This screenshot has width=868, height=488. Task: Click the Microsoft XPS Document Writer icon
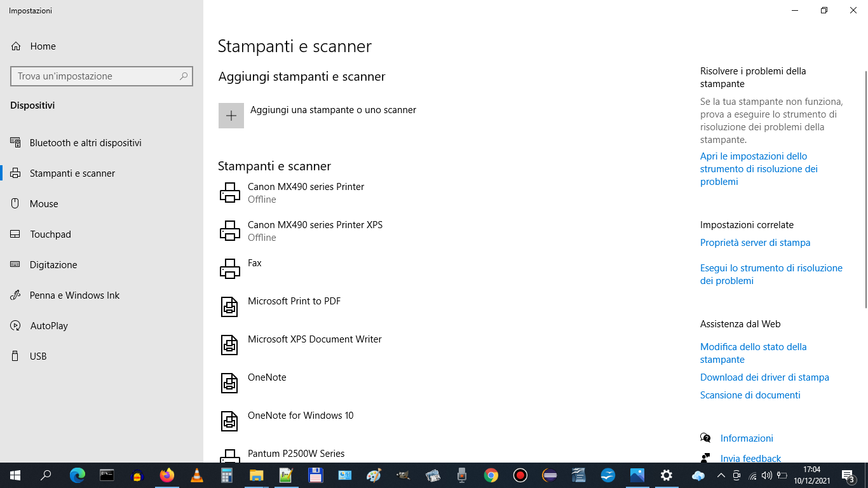(229, 345)
